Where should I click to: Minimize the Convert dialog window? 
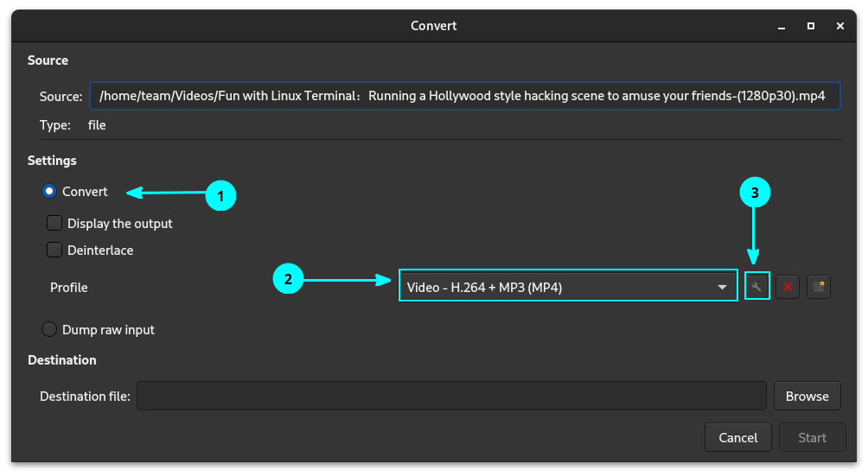[781, 26]
